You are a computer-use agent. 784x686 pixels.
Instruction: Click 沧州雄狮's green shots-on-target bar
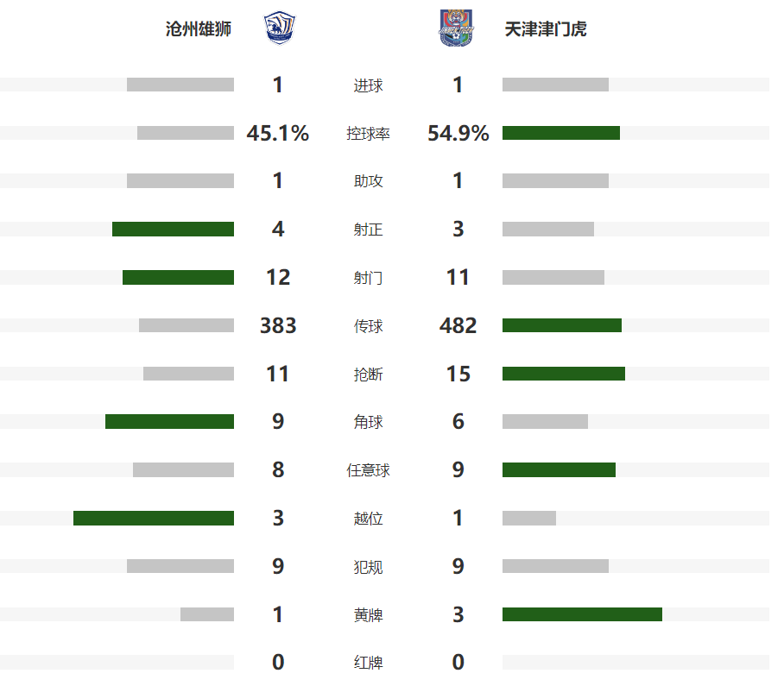pos(173,230)
